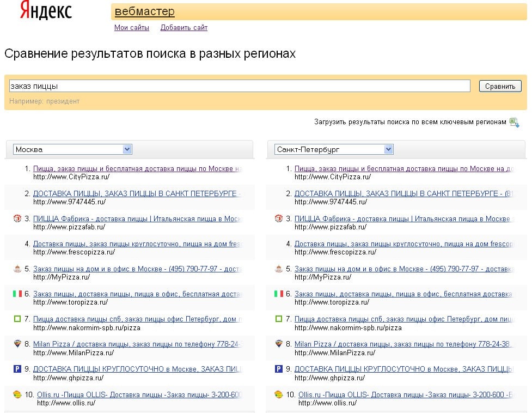This screenshot has width=532, height=413.
Task: Open Пицца доставка пиццы спб result, Moscow column
Action: [137, 319]
